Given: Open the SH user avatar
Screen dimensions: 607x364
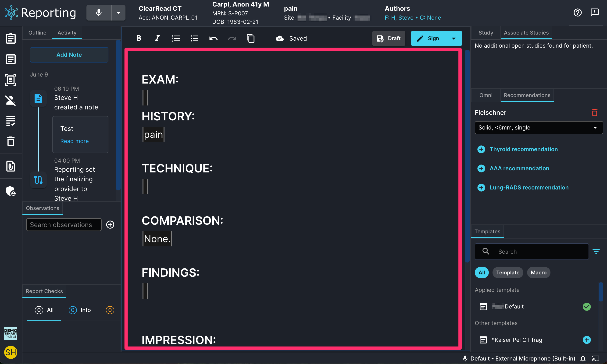Looking at the screenshot, I should point(11,352).
